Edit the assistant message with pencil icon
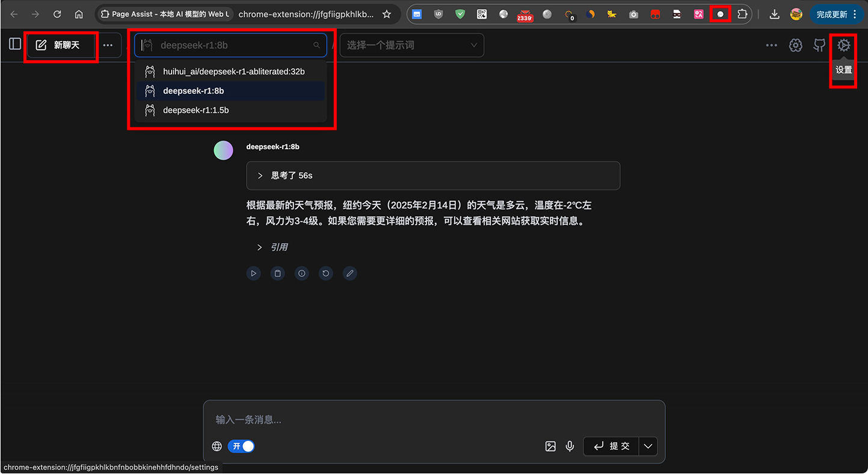This screenshot has height=474, width=868. tap(349, 274)
